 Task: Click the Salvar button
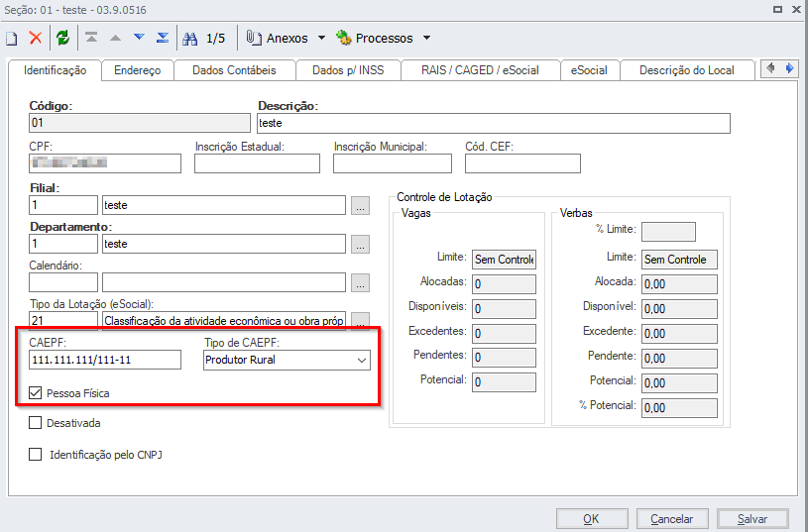click(x=752, y=519)
